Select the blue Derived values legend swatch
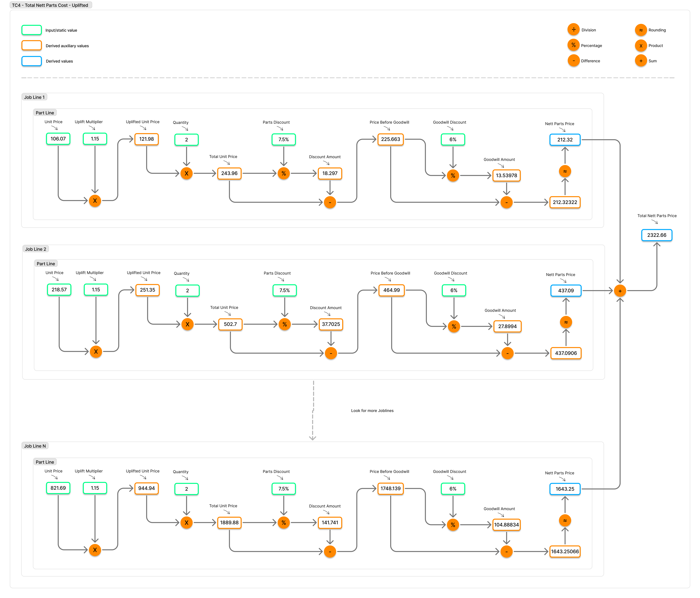Image resolution: width=700 pixels, height=598 pixels. click(x=32, y=61)
